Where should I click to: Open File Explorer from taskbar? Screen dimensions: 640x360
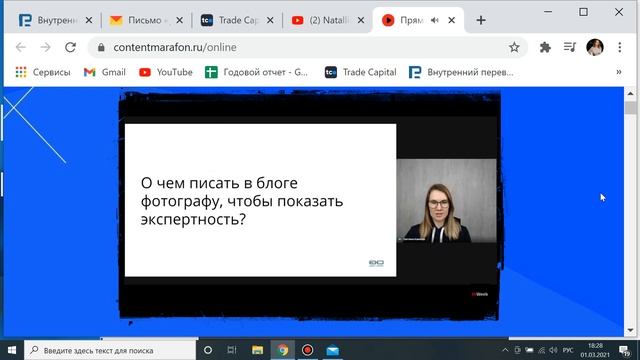pyautogui.click(x=257, y=350)
